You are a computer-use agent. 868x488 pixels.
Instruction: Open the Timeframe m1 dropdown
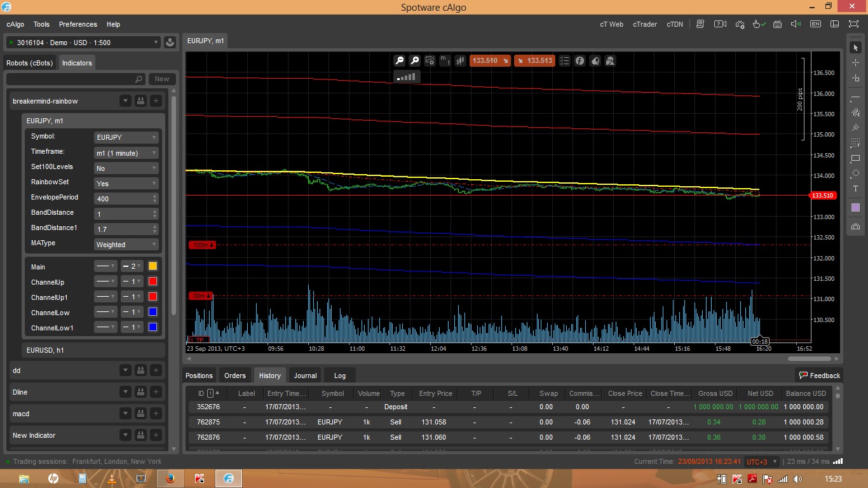[126, 153]
